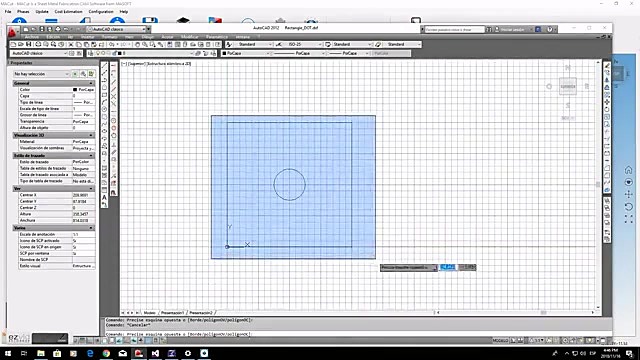This screenshot has width=640, height=360.
Task: Click the Plot printer icon in standard toolbar
Action: click(38, 44)
